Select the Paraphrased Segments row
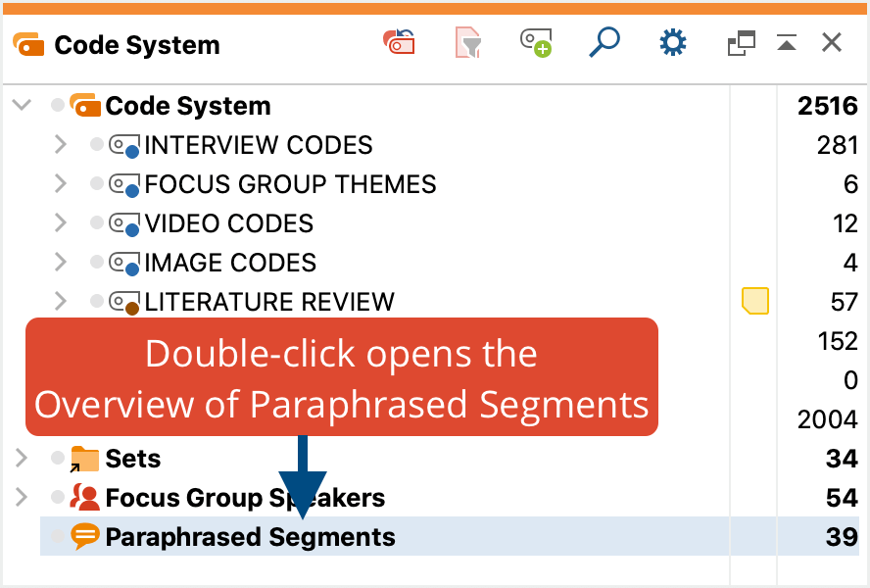This screenshot has height=588, width=870. point(450,536)
